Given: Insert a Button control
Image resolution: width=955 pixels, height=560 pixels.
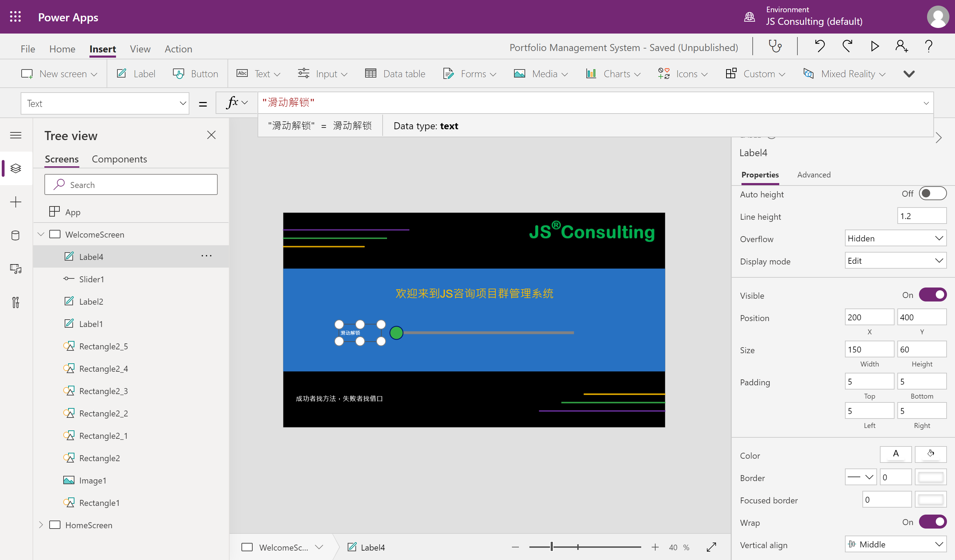Looking at the screenshot, I should tap(196, 73).
